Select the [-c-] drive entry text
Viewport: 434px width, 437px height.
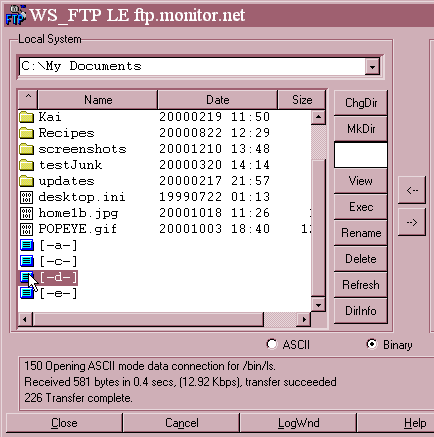pos(58,261)
